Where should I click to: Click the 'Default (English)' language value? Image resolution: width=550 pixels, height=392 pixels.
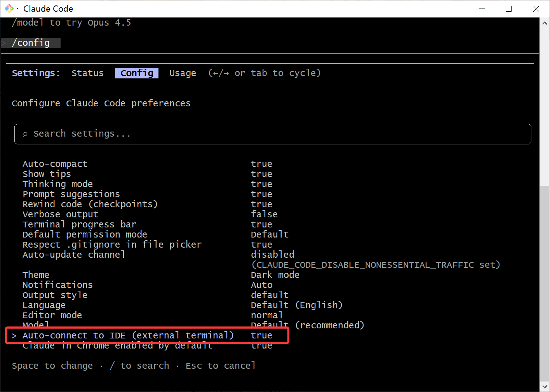pyautogui.click(x=297, y=305)
